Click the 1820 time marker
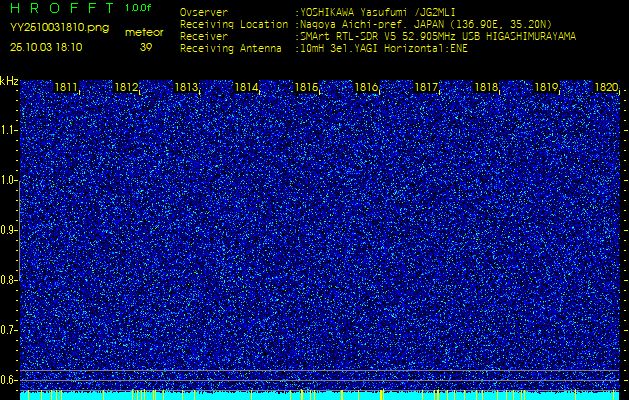The height and width of the screenshot is (400, 629). (x=606, y=88)
